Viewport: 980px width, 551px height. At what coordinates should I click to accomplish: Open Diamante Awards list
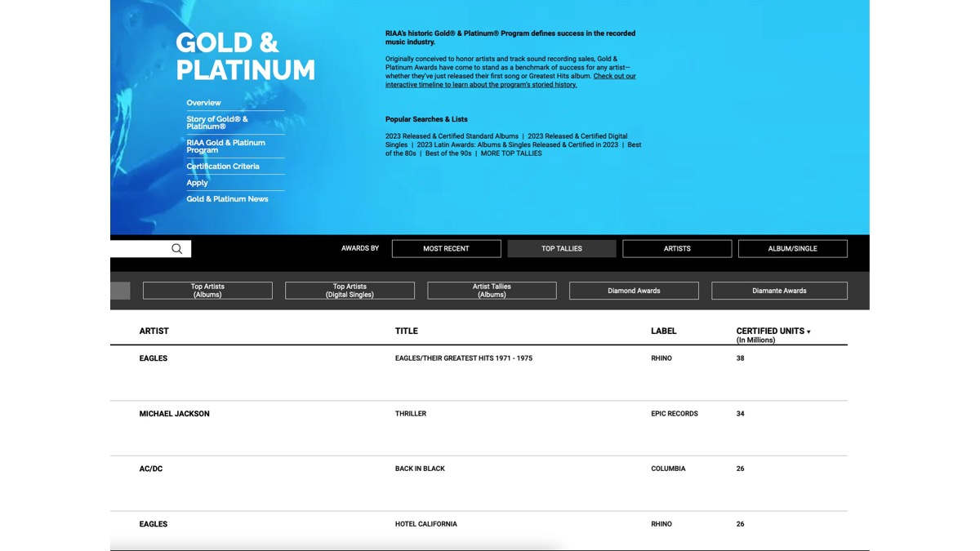(779, 291)
